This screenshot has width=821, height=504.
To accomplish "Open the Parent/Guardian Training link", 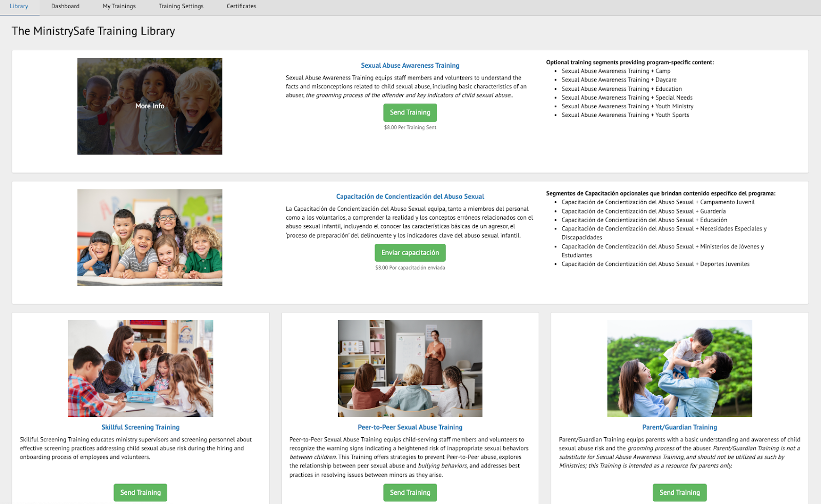I will pyautogui.click(x=679, y=427).
